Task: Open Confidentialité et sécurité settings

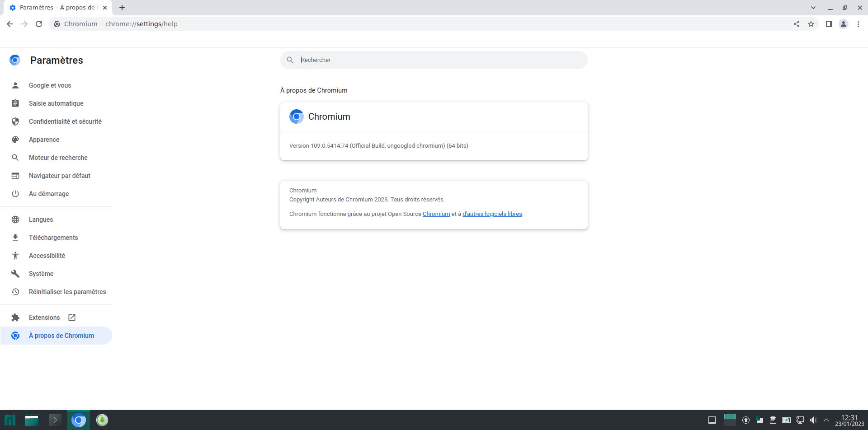Action: click(65, 122)
